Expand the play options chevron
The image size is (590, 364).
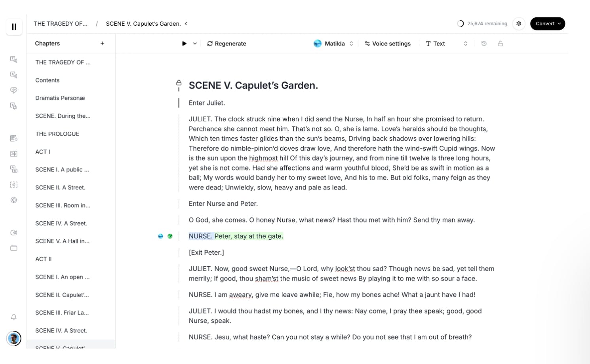tap(195, 44)
